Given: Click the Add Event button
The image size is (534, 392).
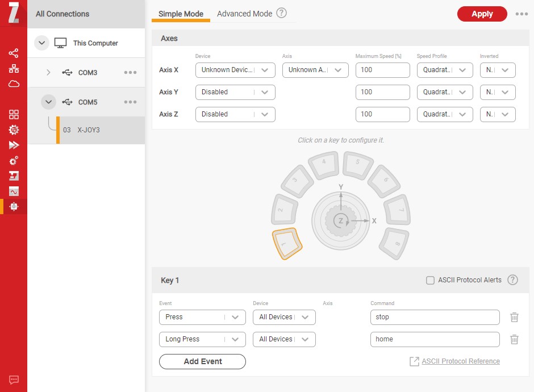Looking at the screenshot, I should [202, 361].
